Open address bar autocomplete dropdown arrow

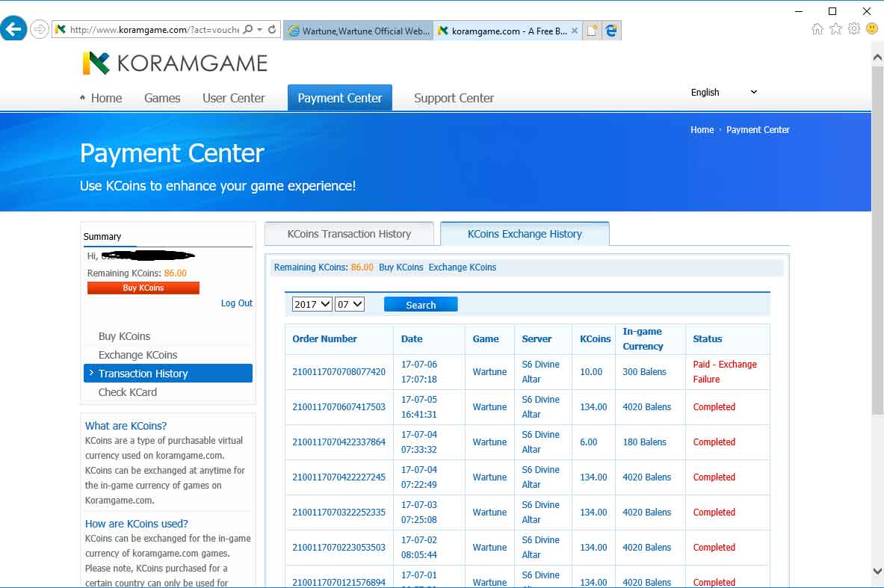coord(260,30)
